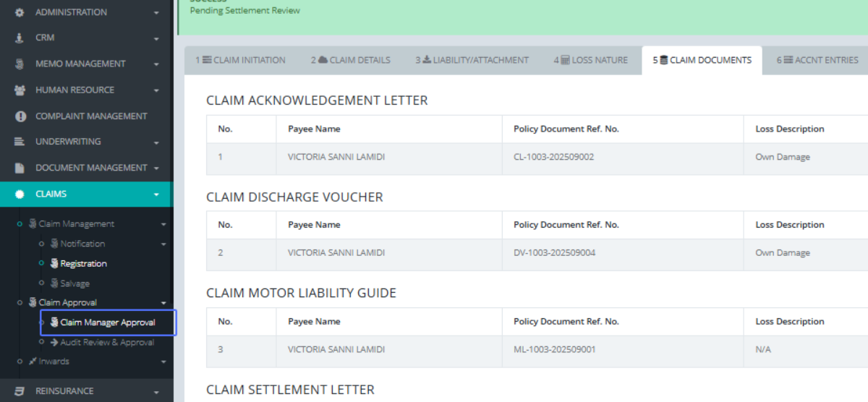Select policy reference CL-1003-202509002 cell
The height and width of the screenshot is (402, 868).
pyautogui.click(x=553, y=157)
